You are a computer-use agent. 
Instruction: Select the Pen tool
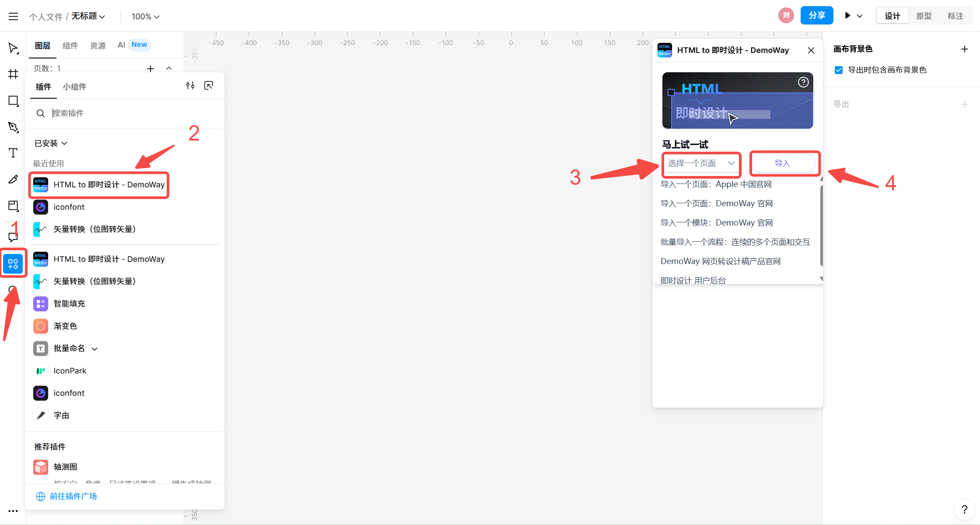point(14,127)
